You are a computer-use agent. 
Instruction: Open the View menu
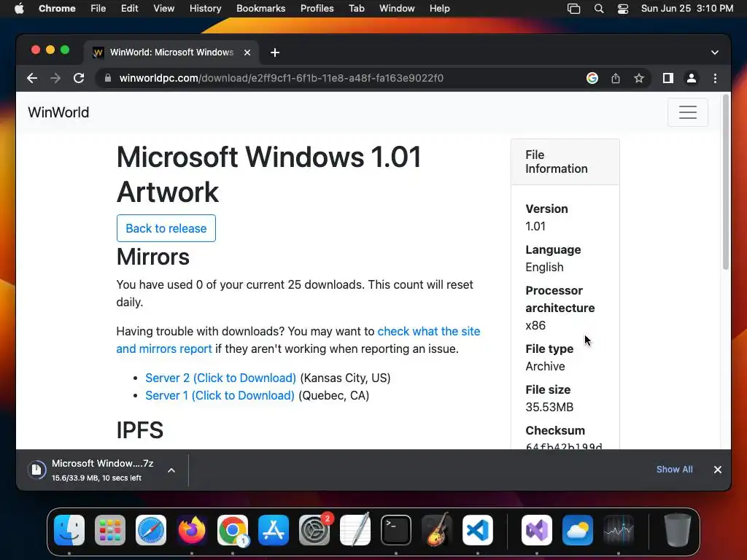[x=163, y=9]
